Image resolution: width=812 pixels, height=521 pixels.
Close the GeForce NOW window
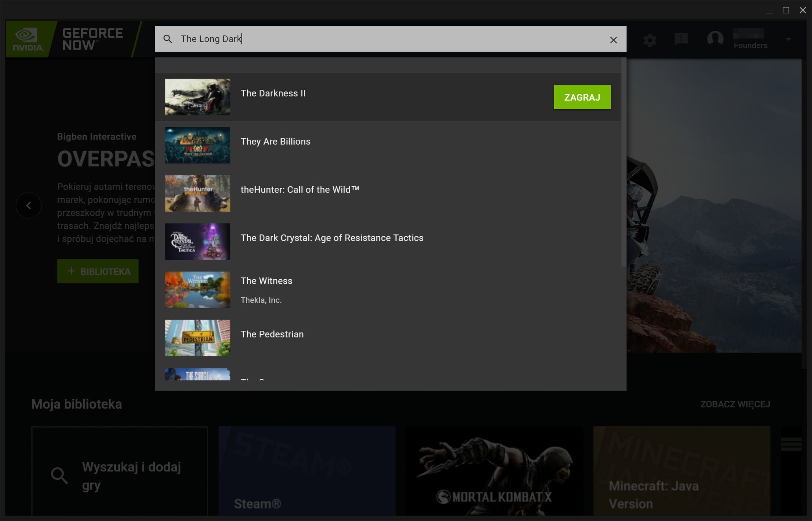803,10
